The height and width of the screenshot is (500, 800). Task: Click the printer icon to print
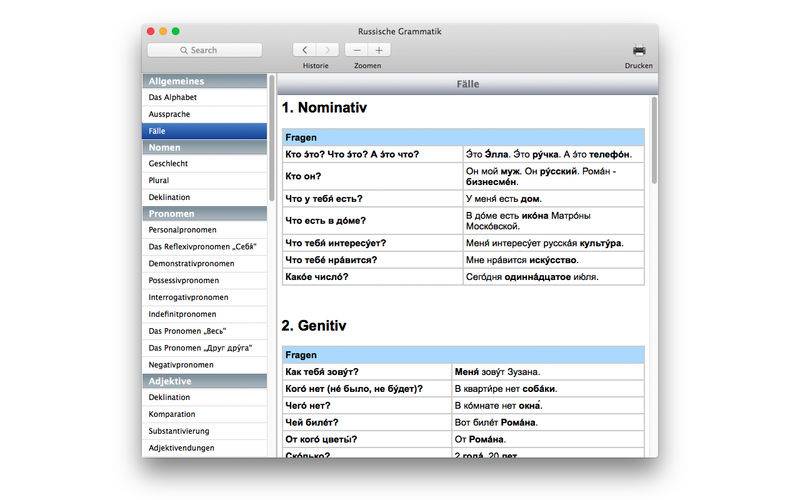click(639, 50)
